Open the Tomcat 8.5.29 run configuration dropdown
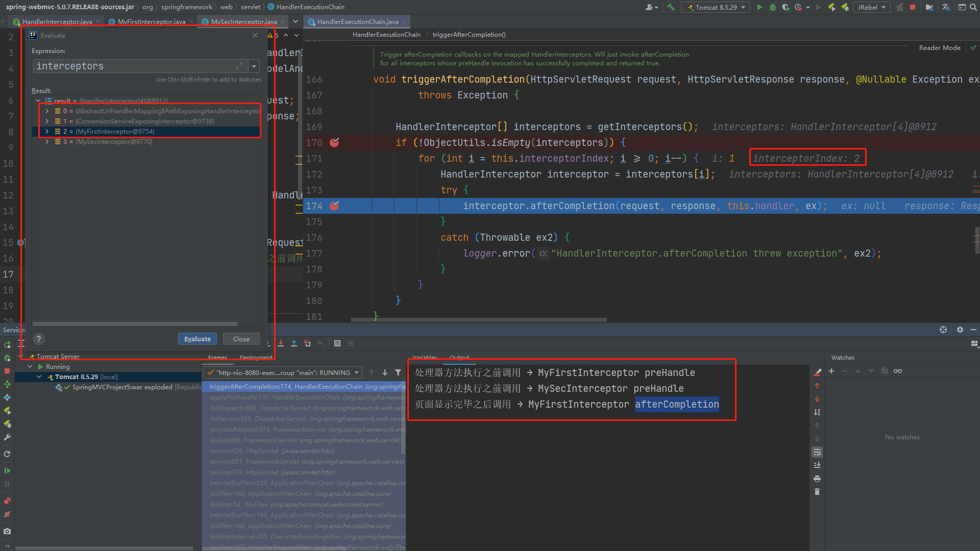This screenshot has width=980, height=551. pos(717,7)
